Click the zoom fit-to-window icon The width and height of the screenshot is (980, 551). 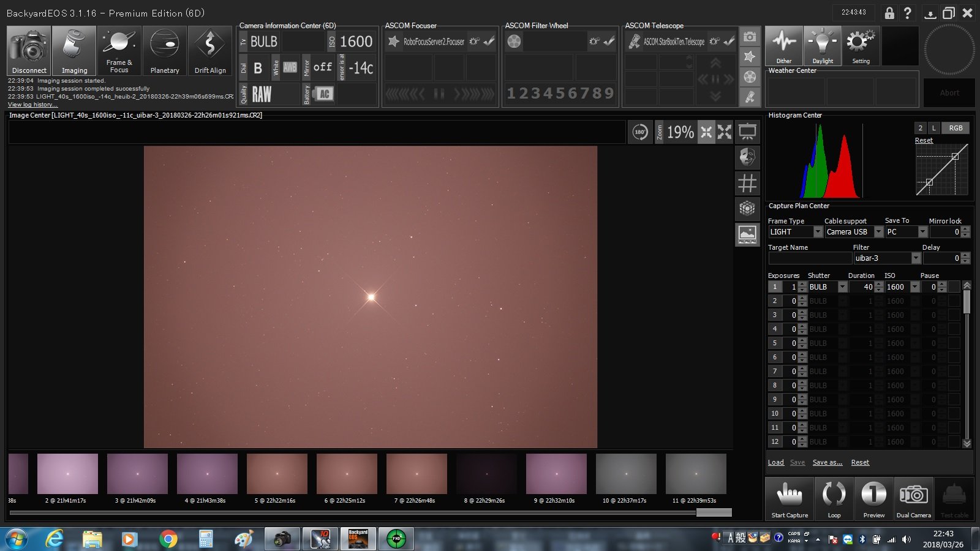(706, 132)
